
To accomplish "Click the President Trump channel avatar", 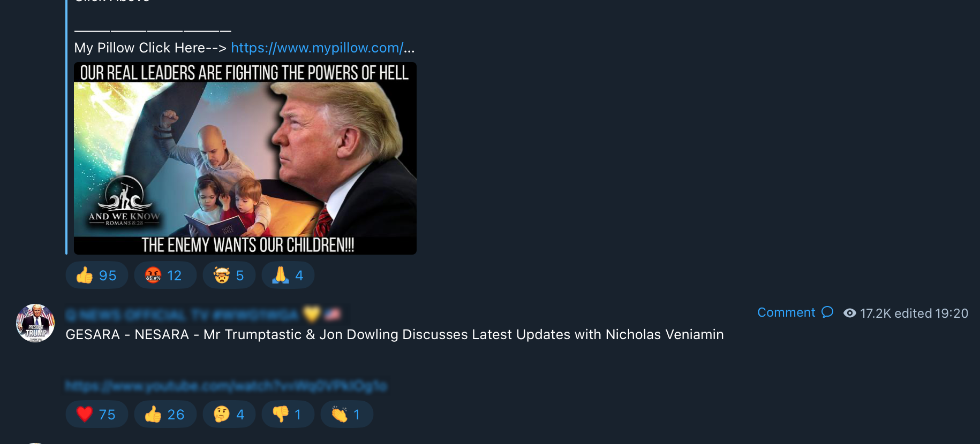I will (x=35, y=323).
